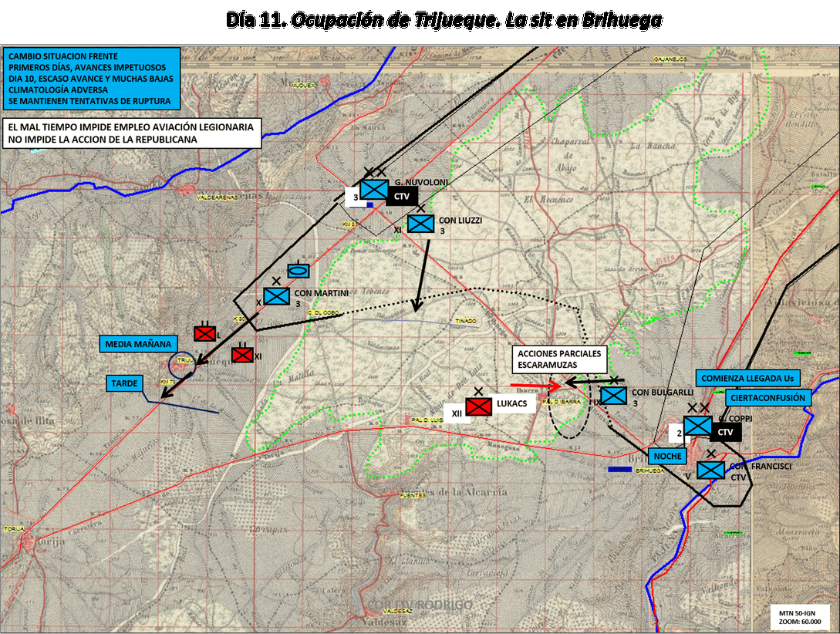Click the CON MARTINI text label
This screenshot has height=634, width=840.
click(x=322, y=293)
